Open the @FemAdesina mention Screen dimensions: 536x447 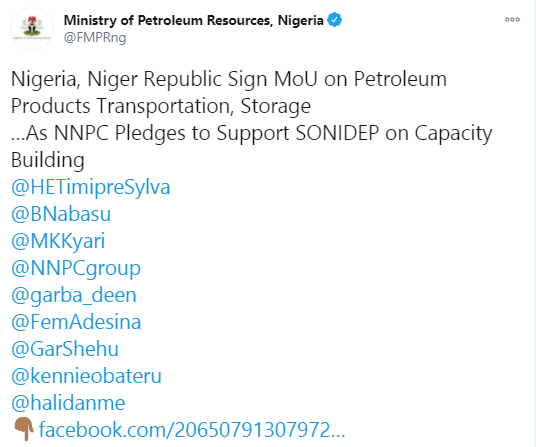[x=76, y=322]
